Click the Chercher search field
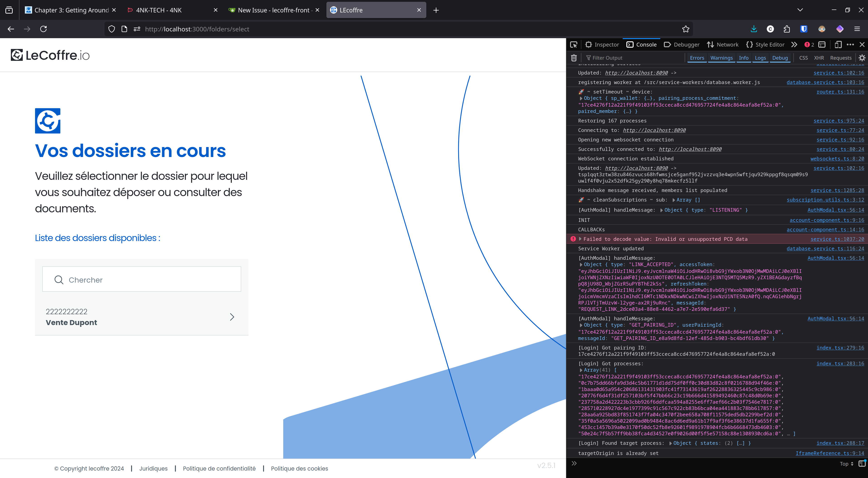The width and height of the screenshot is (868, 478). (x=142, y=280)
